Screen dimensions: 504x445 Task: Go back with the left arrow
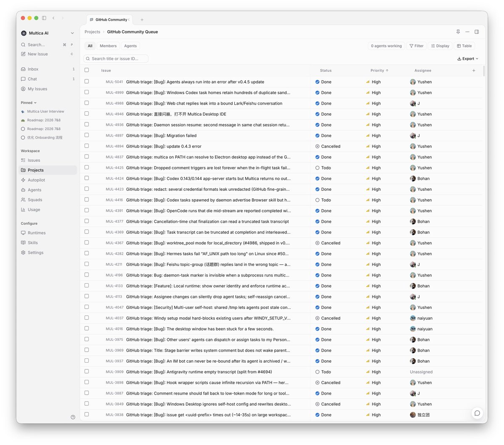coord(53,18)
